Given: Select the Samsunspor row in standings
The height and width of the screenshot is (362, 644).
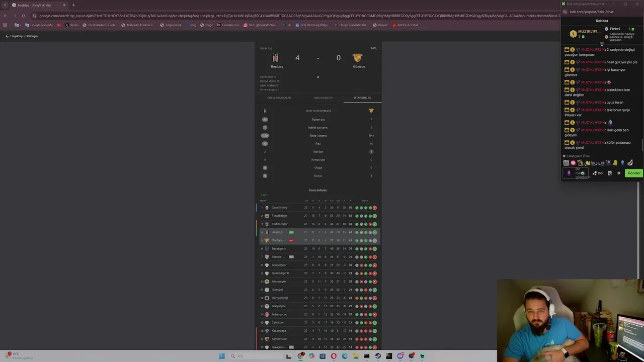Looking at the screenshot, I should 318,257.
